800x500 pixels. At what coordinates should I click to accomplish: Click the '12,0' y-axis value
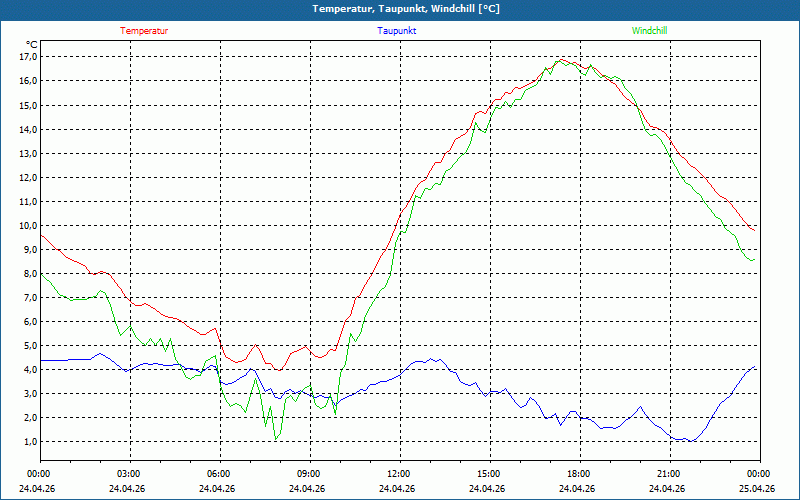tap(29, 177)
